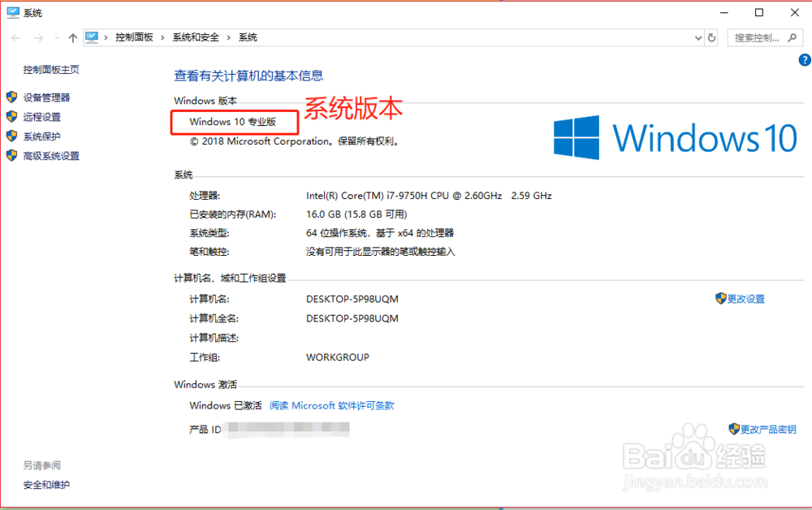The height and width of the screenshot is (510, 812).
Task: Click shield icon next to 远程设置
Action: (12, 116)
